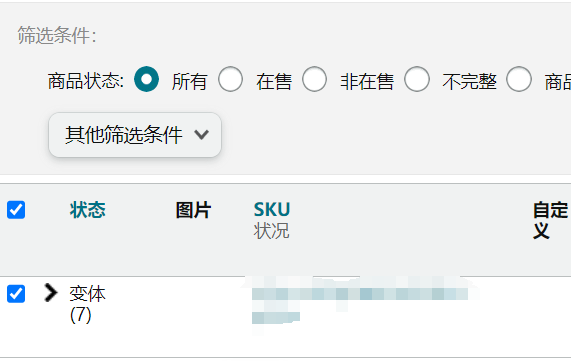Select the radio button before 商品 at right edge

pos(519,79)
